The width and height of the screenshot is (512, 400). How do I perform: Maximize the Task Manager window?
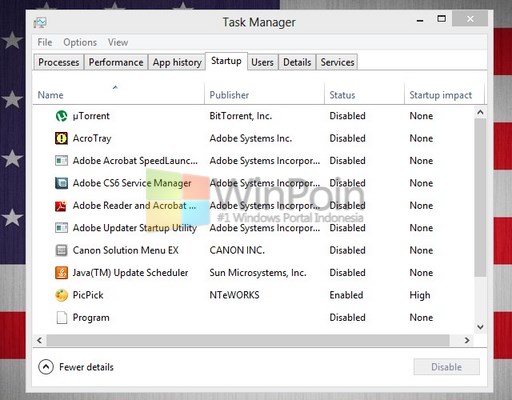point(441,19)
